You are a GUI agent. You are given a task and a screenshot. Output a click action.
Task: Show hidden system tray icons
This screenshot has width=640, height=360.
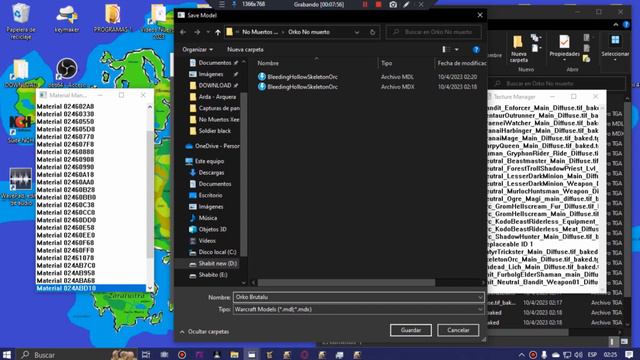click(521, 355)
